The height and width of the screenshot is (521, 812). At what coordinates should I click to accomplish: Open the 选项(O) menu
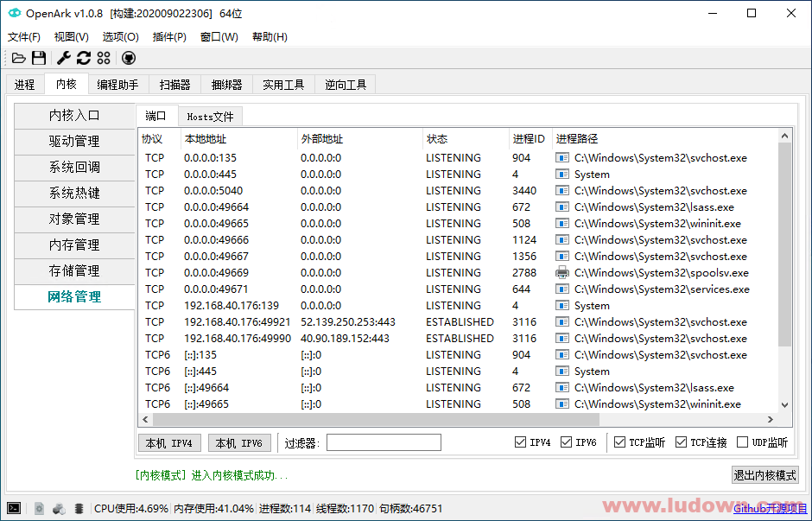coord(121,37)
